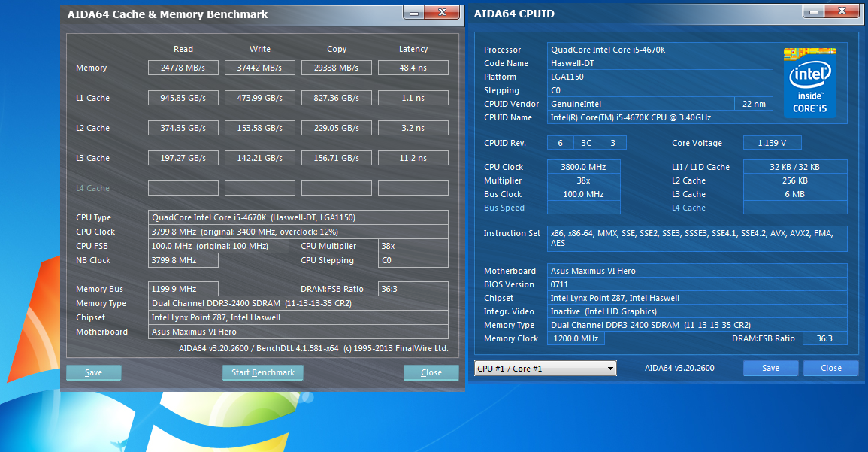Save the AIDA64 CPUID report
868x452 pixels.
coord(770,368)
